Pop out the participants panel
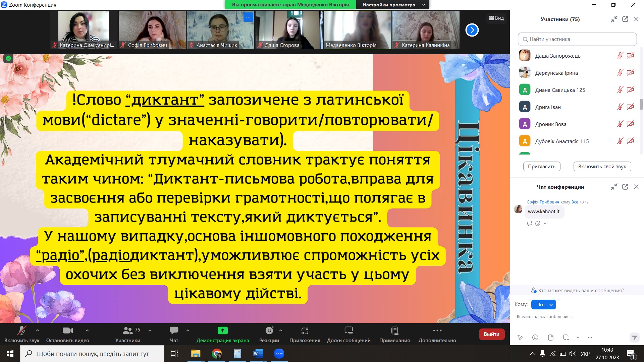The image size is (644, 362). tap(625, 19)
